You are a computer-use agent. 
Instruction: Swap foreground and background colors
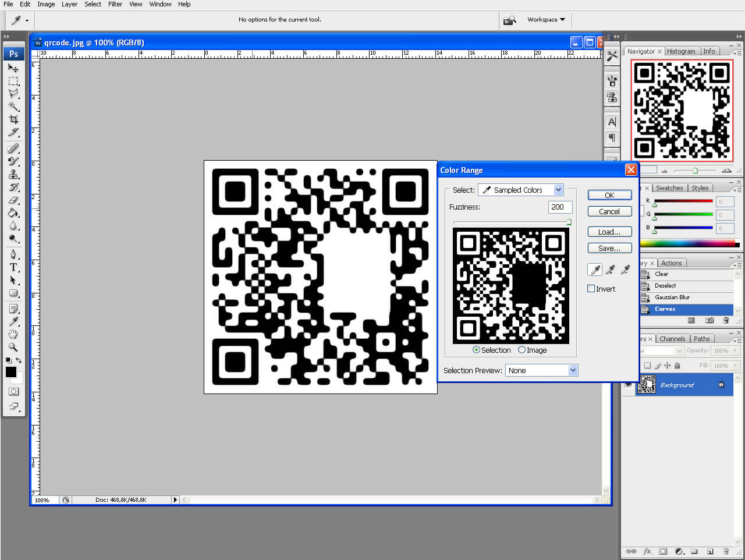click(19, 360)
